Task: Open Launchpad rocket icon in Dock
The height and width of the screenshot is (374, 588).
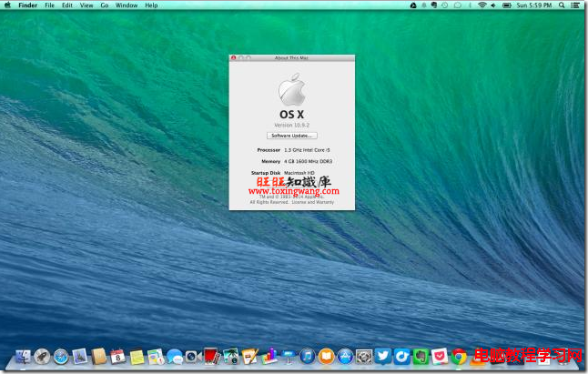Action: click(x=42, y=357)
